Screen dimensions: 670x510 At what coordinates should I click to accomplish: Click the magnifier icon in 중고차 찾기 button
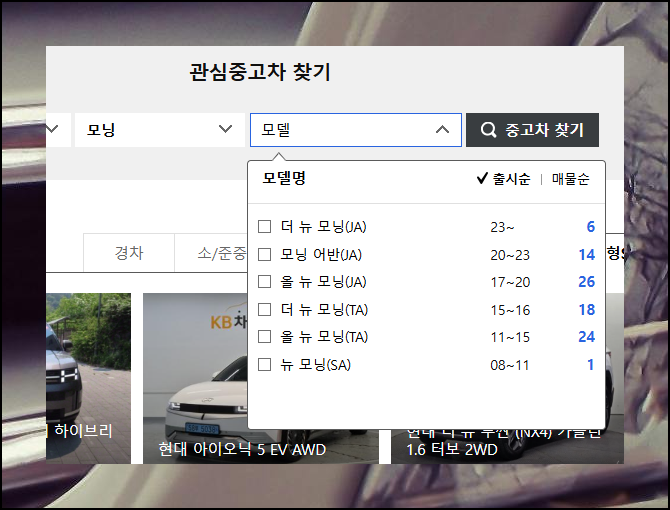coord(488,130)
